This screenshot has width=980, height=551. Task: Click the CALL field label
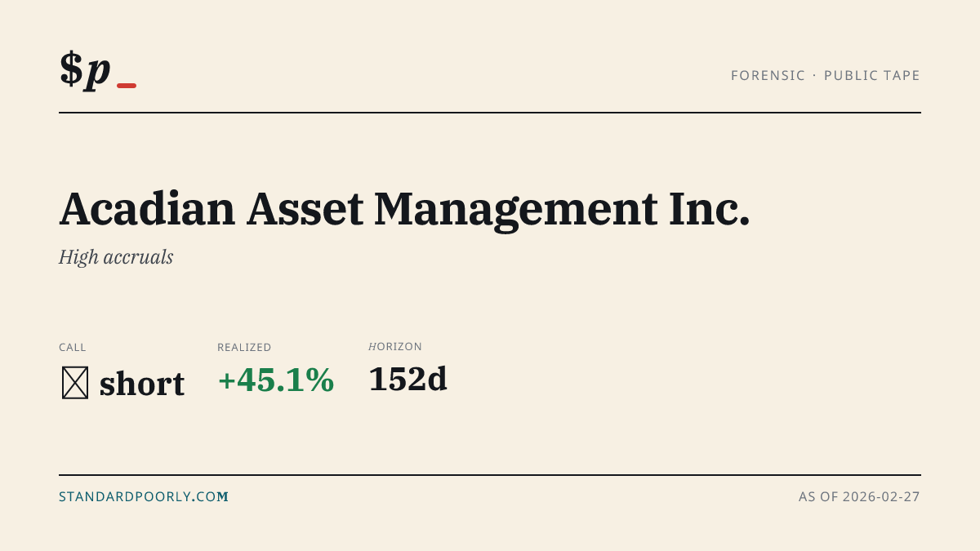73,348
